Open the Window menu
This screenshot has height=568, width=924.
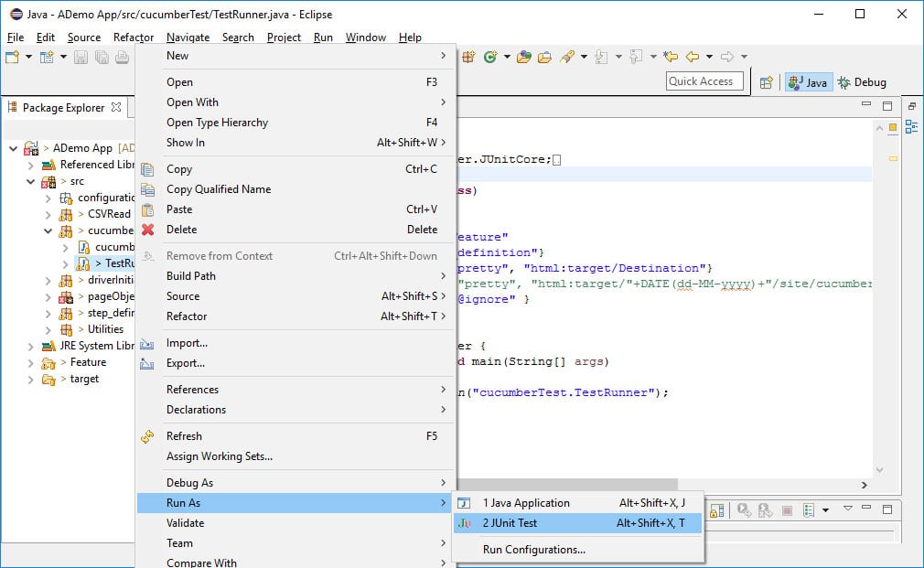point(366,38)
